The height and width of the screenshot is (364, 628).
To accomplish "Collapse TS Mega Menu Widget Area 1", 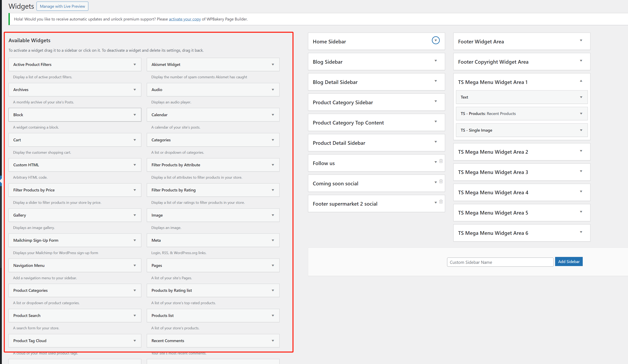I will pyautogui.click(x=581, y=81).
